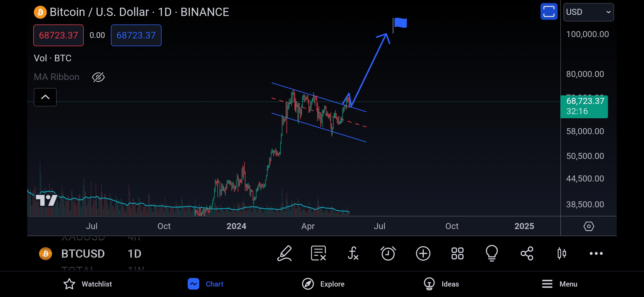Image resolution: width=644 pixels, height=297 pixels.
Task: Open the Watchlist tab
Action: coord(88,284)
